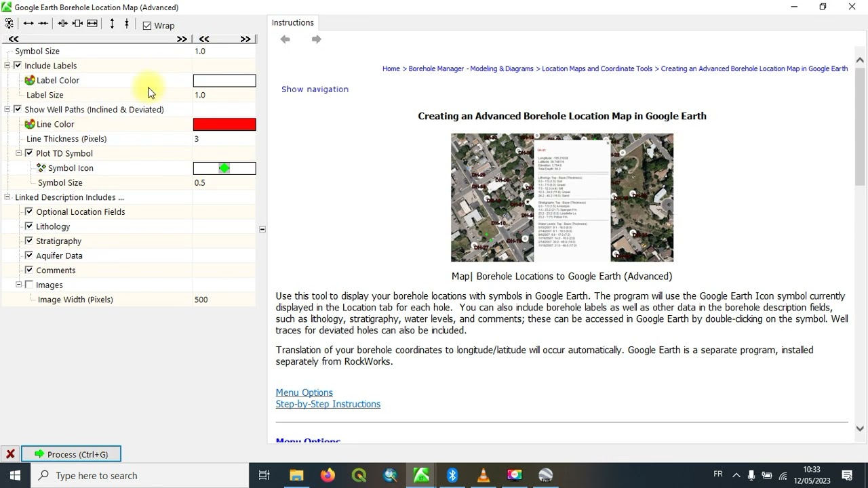Click the Process (Ctrl+G) button
868x488 pixels.
point(71,454)
